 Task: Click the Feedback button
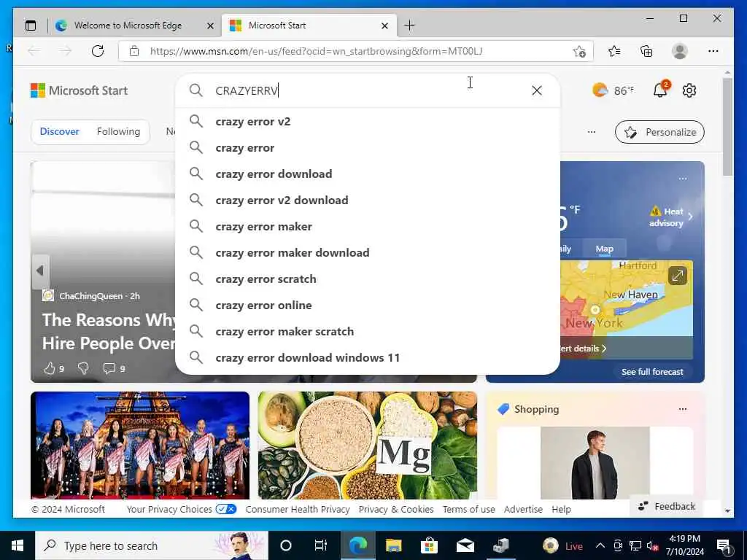[x=667, y=506]
